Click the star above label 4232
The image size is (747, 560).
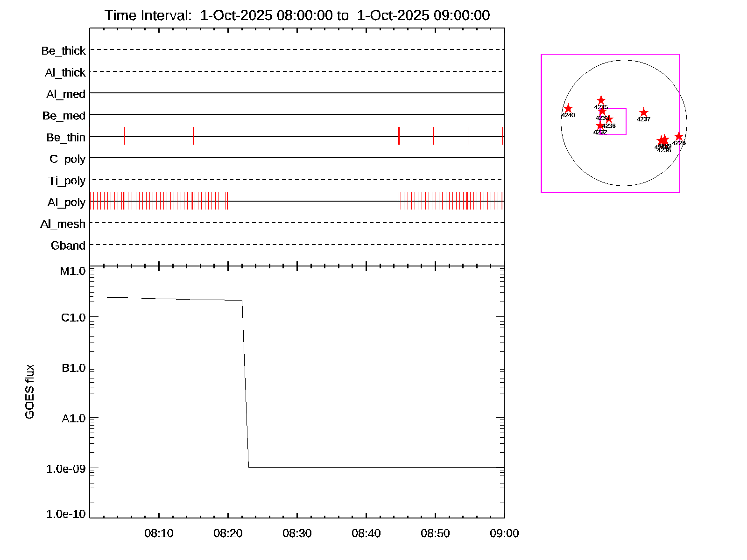[600, 126]
